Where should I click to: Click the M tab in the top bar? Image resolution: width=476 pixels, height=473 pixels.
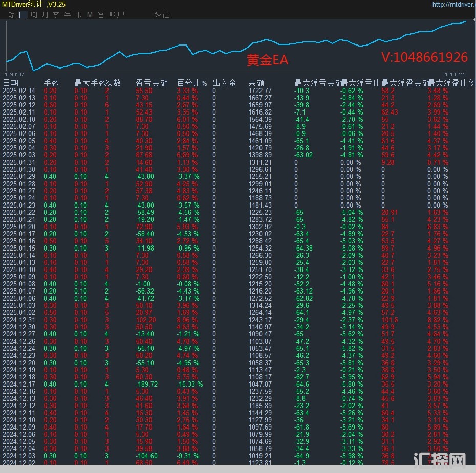(90, 15)
